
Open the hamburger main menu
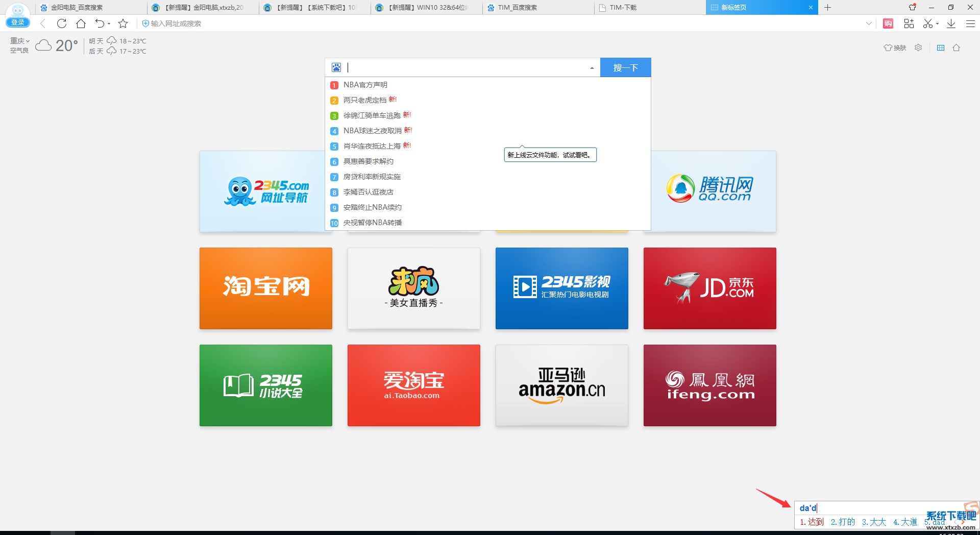(x=970, y=23)
